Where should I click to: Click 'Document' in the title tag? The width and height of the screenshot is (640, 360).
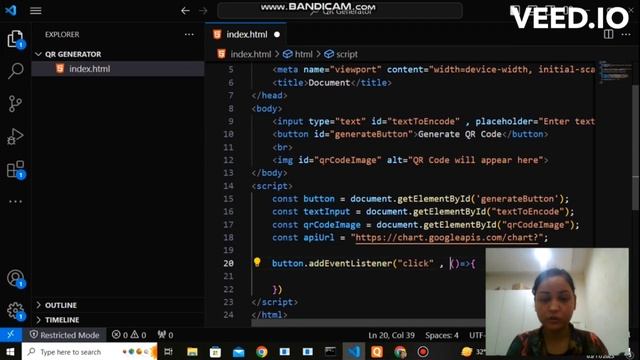329,82
